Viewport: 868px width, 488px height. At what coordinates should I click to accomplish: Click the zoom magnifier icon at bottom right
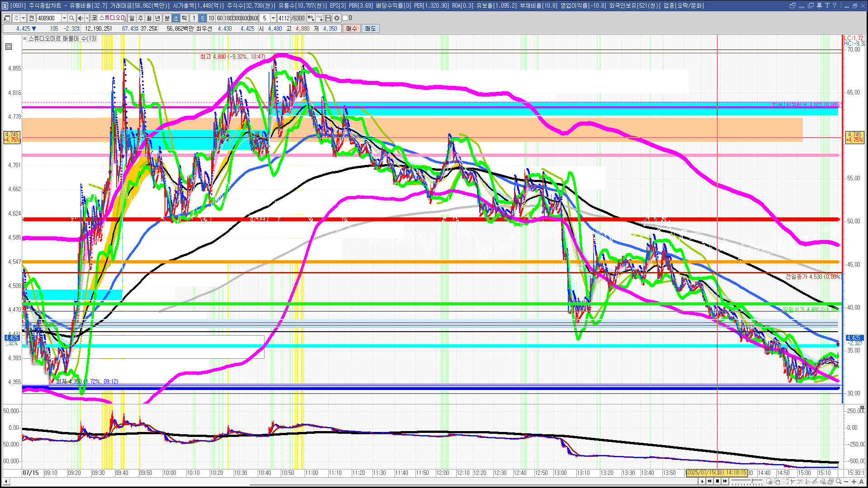pyautogui.click(x=838, y=482)
